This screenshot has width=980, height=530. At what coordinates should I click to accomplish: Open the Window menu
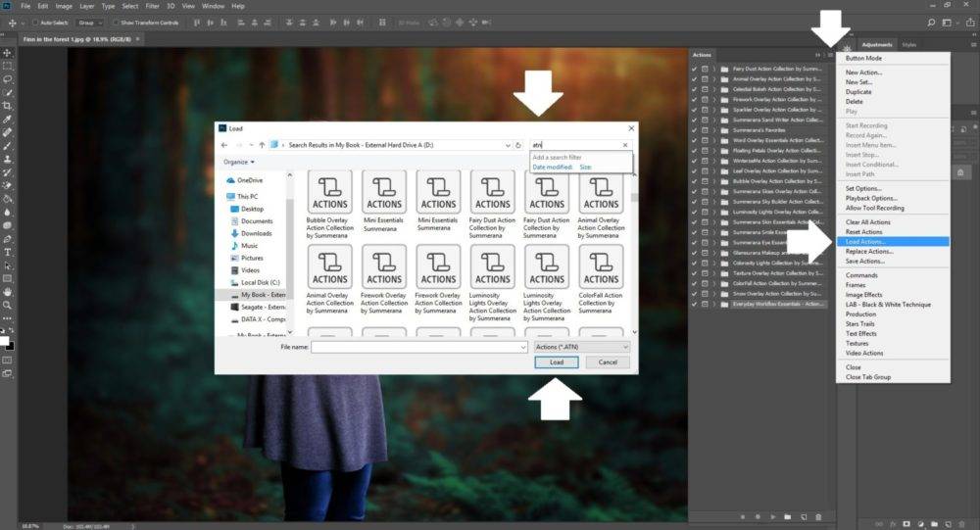213,6
